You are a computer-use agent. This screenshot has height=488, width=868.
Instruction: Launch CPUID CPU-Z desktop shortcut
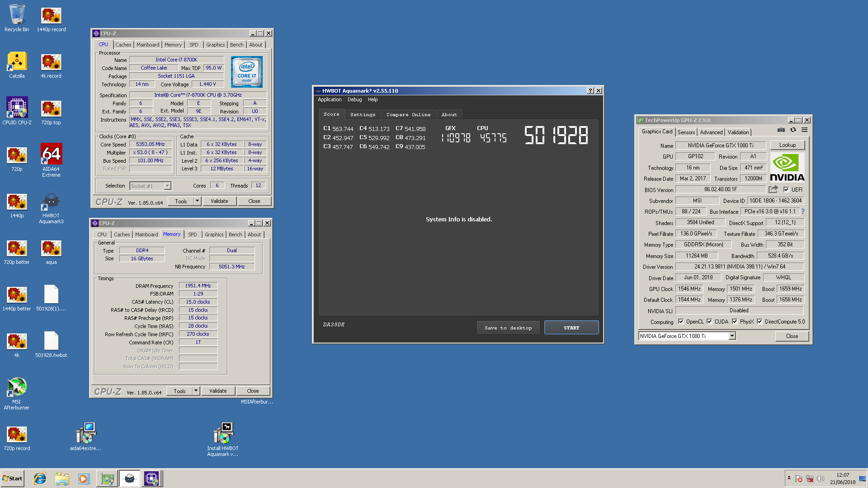tap(17, 111)
